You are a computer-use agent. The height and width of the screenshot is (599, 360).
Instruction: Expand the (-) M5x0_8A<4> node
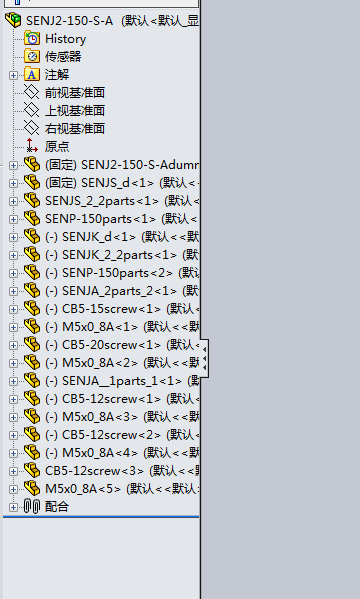(x=13, y=453)
